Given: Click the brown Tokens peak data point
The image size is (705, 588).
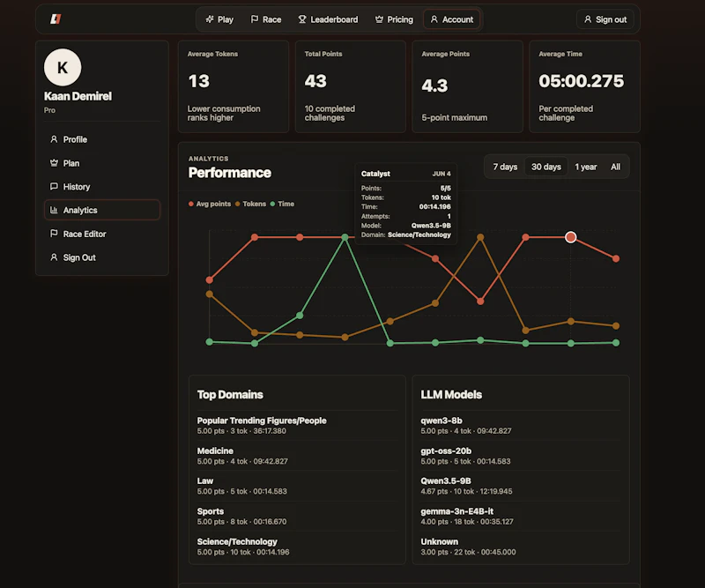Looking at the screenshot, I should tap(480, 237).
